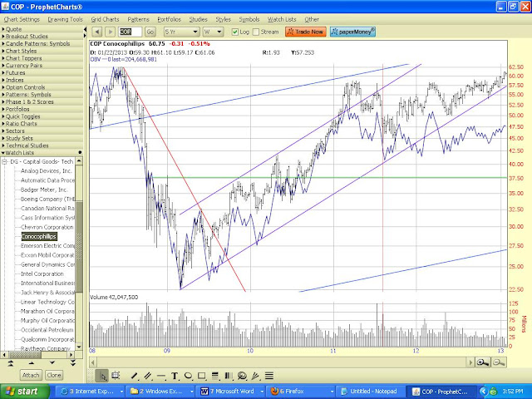The width and height of the screenshot is (532, 399).
Task: Click the chart horizontal scrollbar track
Action: [281, 362]
